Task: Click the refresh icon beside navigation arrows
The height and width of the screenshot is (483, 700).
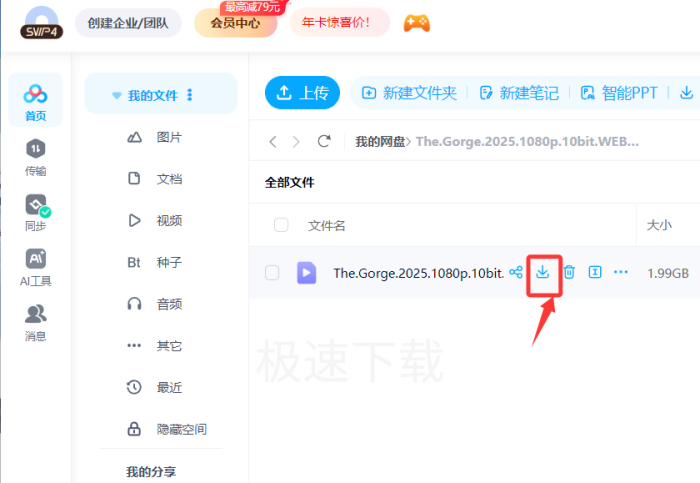Action: [323, 142]
